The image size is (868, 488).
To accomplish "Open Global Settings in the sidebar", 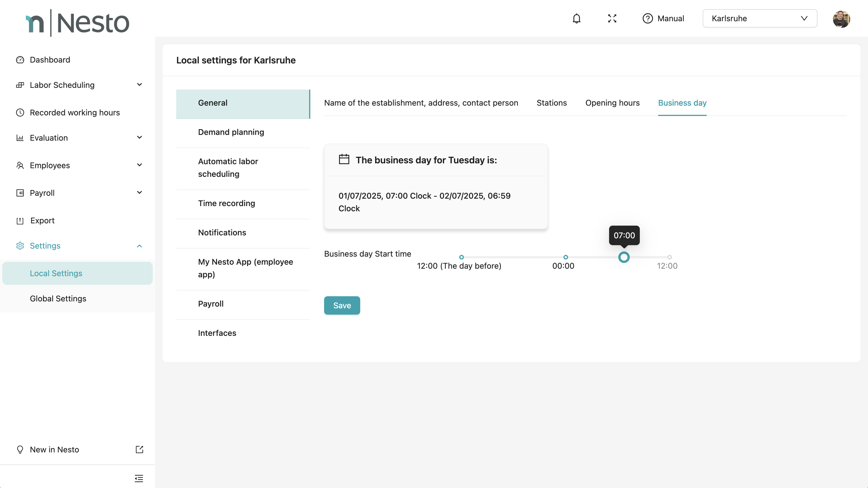I will (58, 299).
